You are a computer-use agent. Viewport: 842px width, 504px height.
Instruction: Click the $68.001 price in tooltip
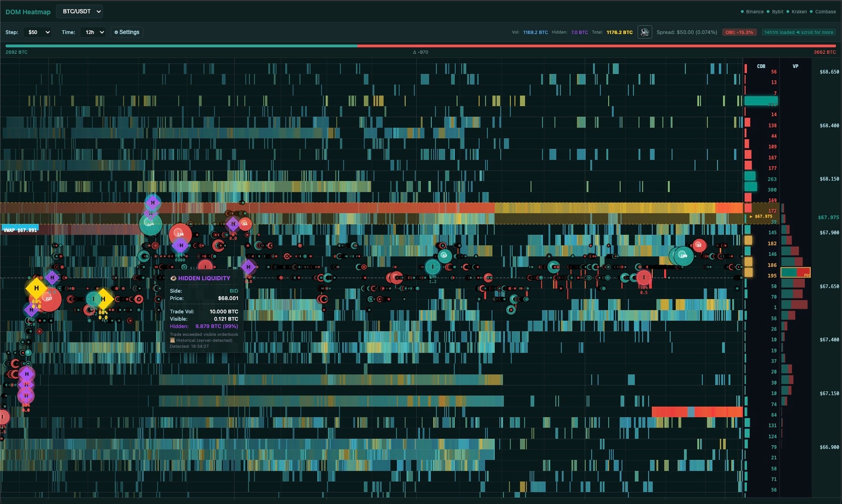[x=228, y=298]
